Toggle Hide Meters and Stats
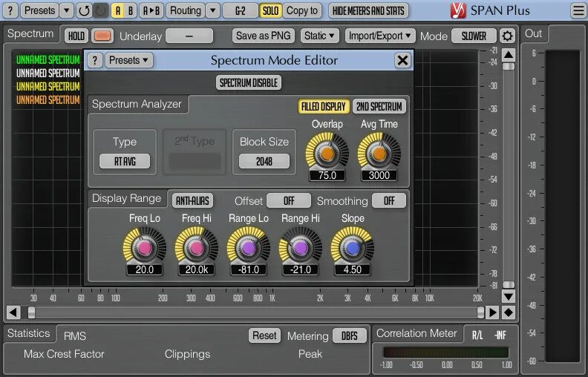 (368, 10)
